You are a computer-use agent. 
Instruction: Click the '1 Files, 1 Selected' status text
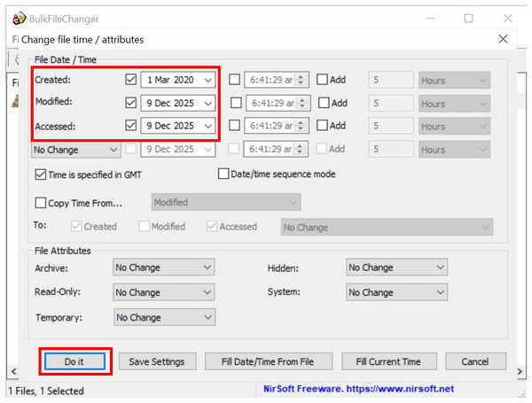(x=46, y=391)
